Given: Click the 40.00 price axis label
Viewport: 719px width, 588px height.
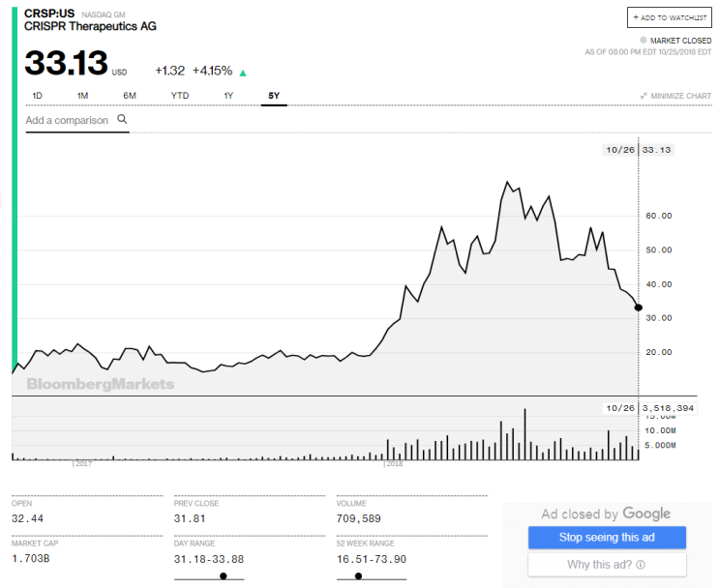Looking at the screenshot, I should [x=659, y=284].
